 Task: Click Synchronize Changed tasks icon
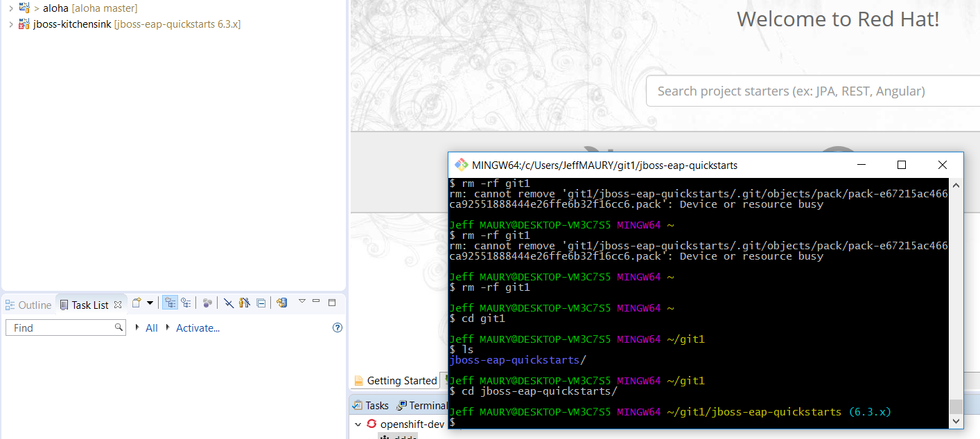tap(281, 303)
